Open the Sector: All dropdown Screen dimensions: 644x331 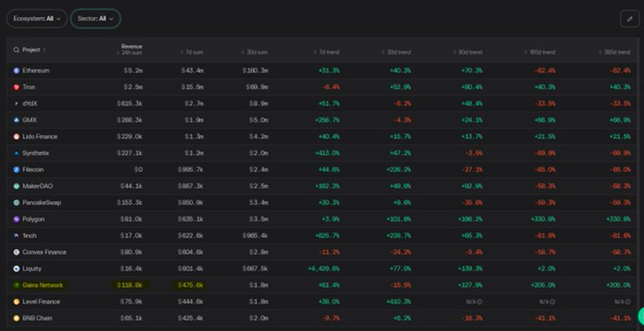(x=95, y=19)
